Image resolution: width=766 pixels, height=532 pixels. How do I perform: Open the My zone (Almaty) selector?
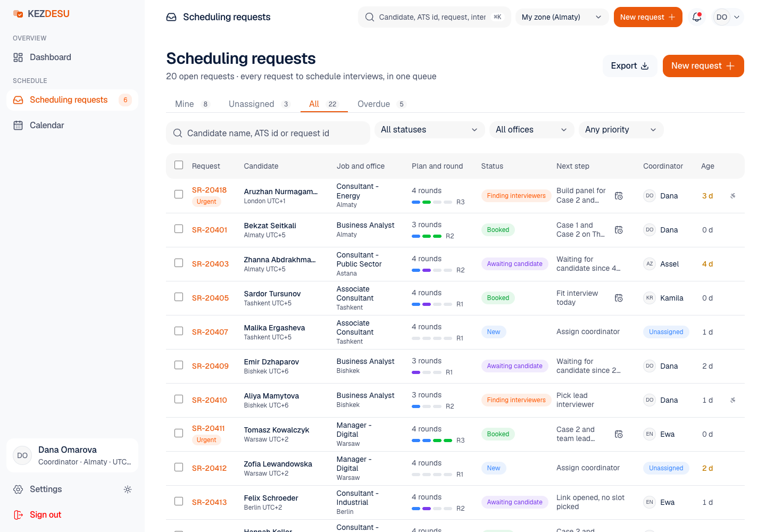click(562, 17)
